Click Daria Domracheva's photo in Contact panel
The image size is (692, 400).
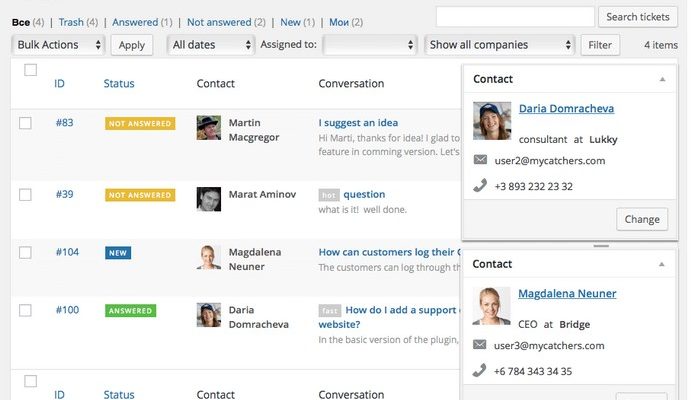click(x=492, y=122)
